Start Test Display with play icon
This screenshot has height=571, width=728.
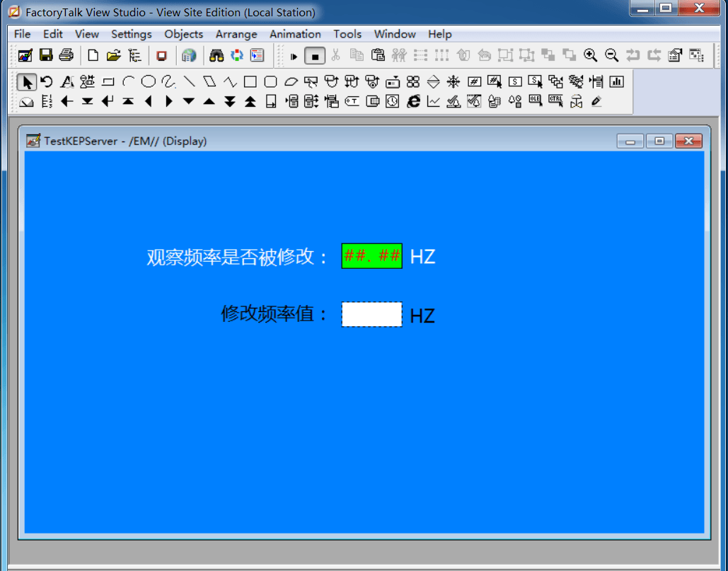294,56
